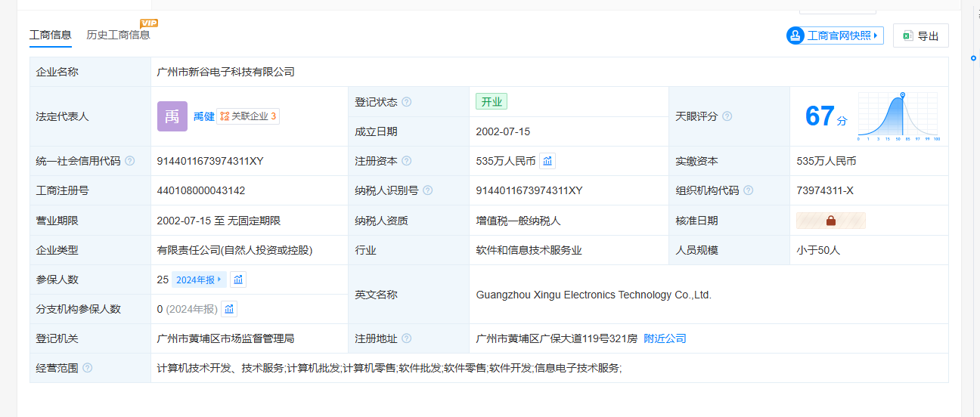980x417 pixels.
Task: Click the chart icon next to 注册资本 amount
Action: pos(548,161)
